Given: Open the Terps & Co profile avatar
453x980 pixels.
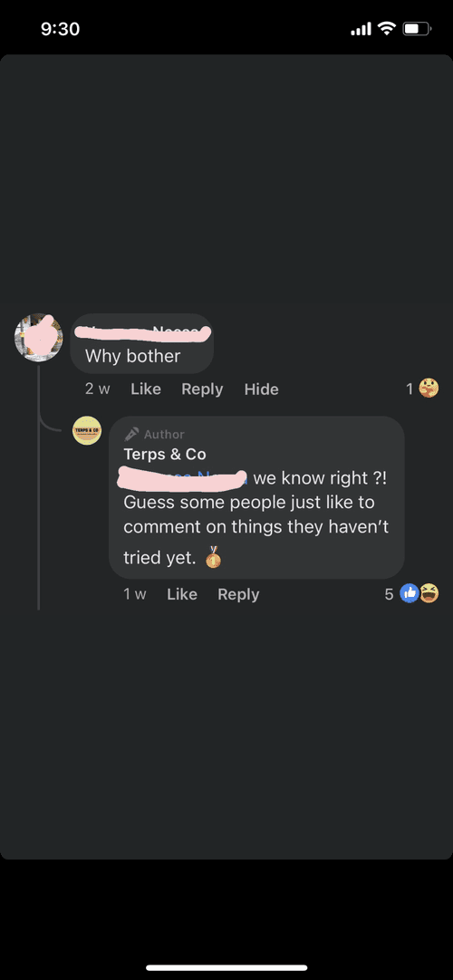Looking at the screenshot, I should coord(88,430).
